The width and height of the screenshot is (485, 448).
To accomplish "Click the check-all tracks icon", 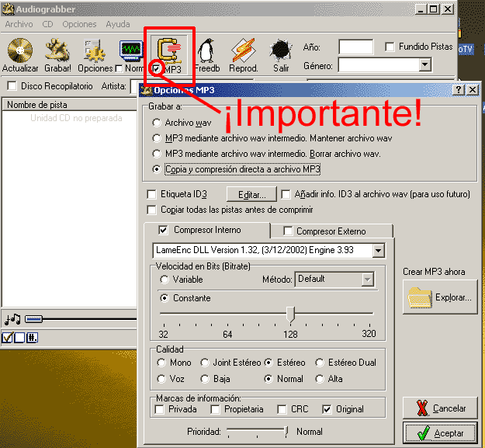I will tap(8, 338).
